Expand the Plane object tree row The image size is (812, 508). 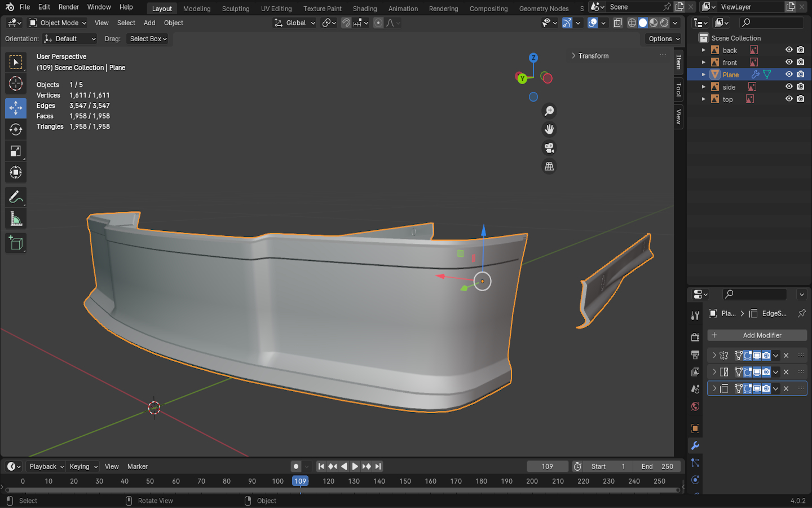[704, 75]
